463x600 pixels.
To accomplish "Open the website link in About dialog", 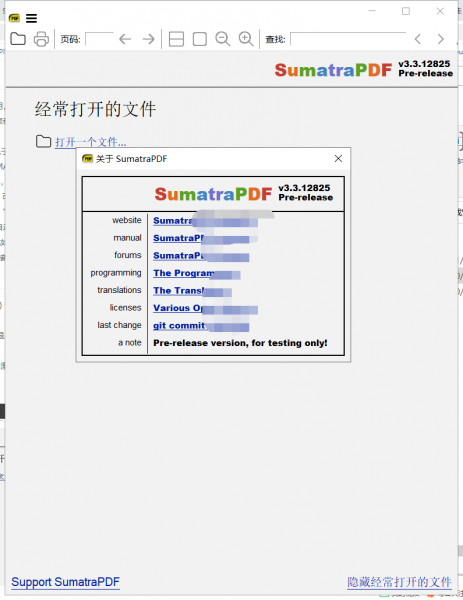I will pyautogui.click(x=205, y=221).
